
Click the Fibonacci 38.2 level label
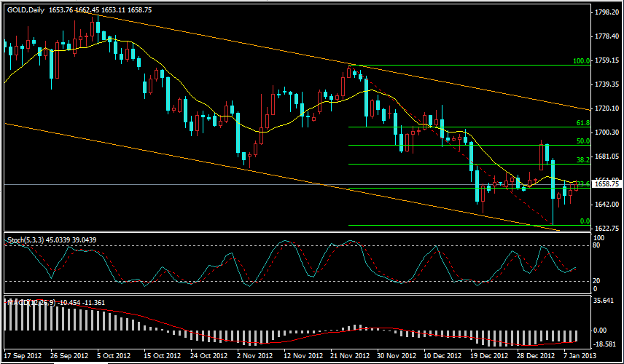tap(583, 159)
